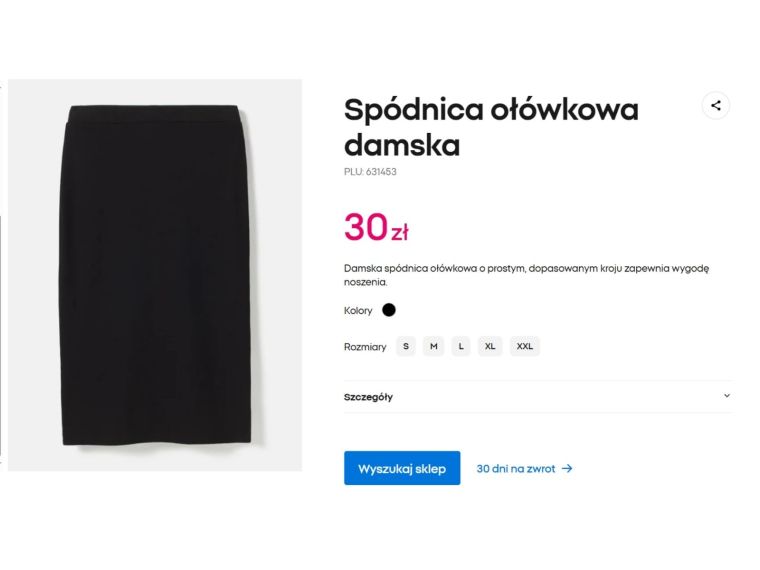Select size XXL

click(524, 347)
